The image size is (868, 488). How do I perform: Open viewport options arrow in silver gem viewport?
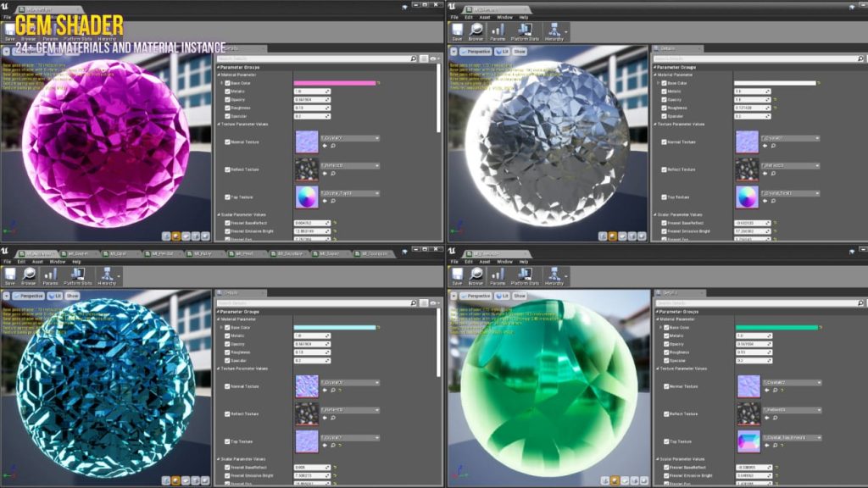(x=453, y=52)
